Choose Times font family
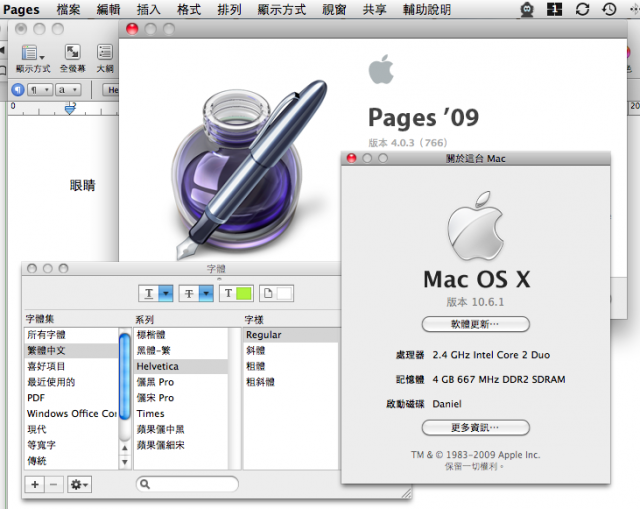 (181, 413)
